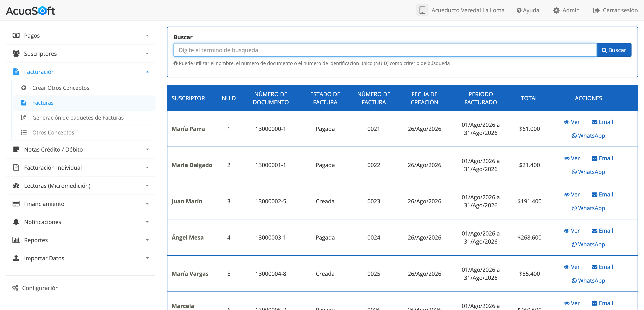Expand the Reportes arrow
Viewport: 644px width, 310px height.
(x=147, y=240)
